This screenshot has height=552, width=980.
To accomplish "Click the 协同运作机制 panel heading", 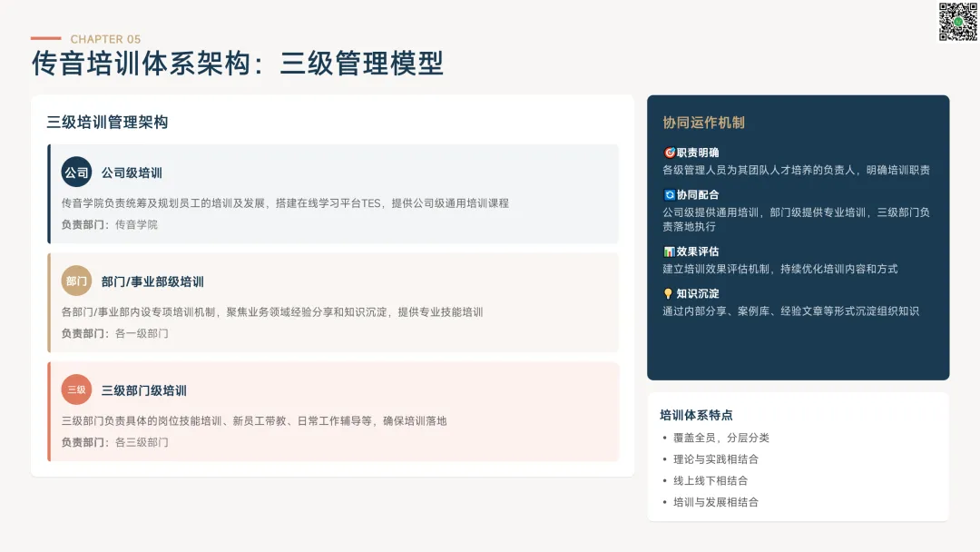I will point(704,123).
